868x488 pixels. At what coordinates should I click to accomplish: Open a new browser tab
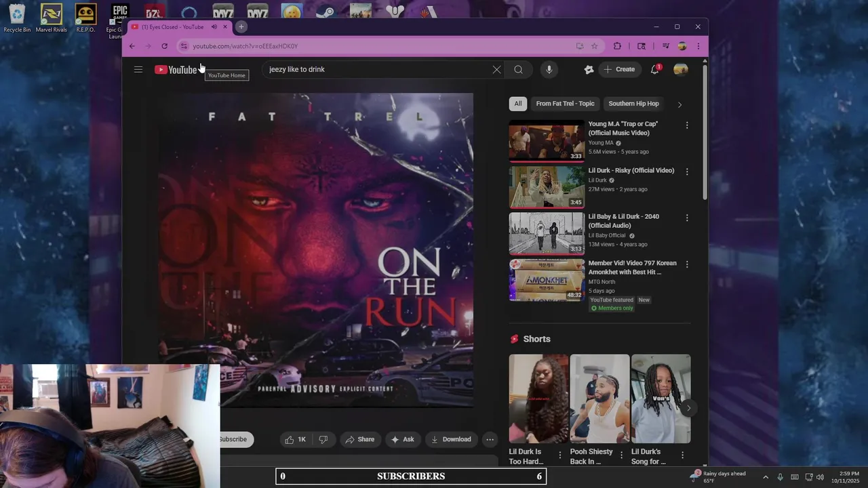pyautogui.click(x=241, y=27)
